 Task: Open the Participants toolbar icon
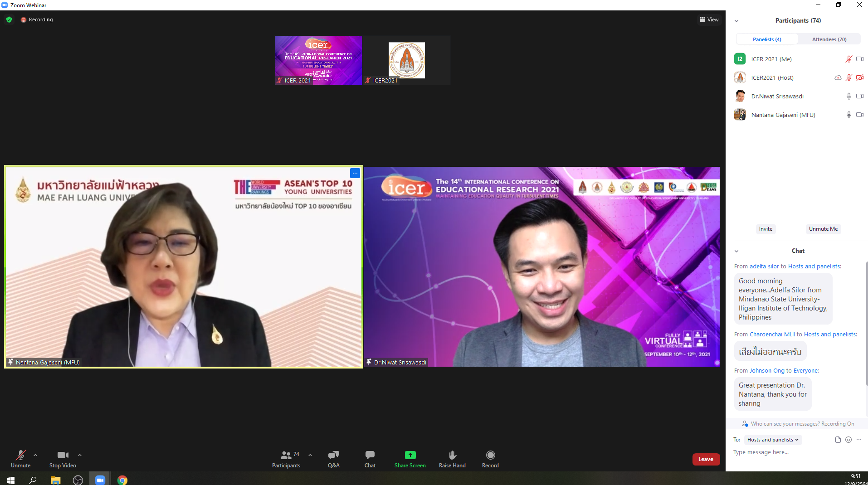coord(286,455)
